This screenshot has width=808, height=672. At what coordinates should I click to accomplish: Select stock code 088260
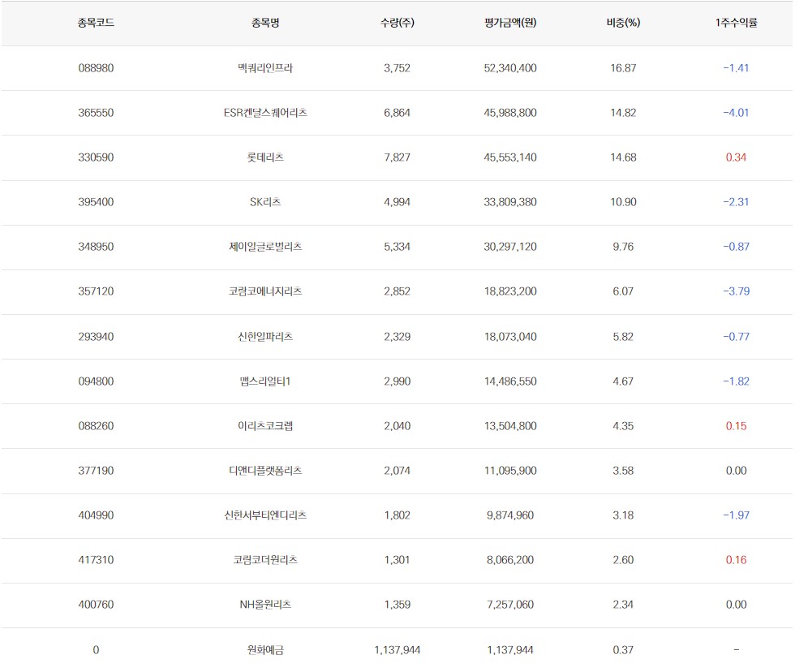[x=96, y=426]
